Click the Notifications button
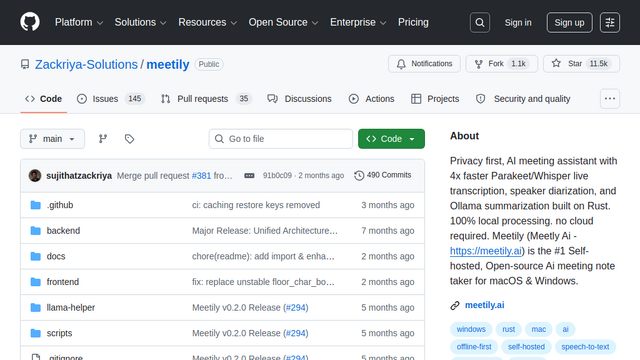The image size is (640, 360). 424,64
